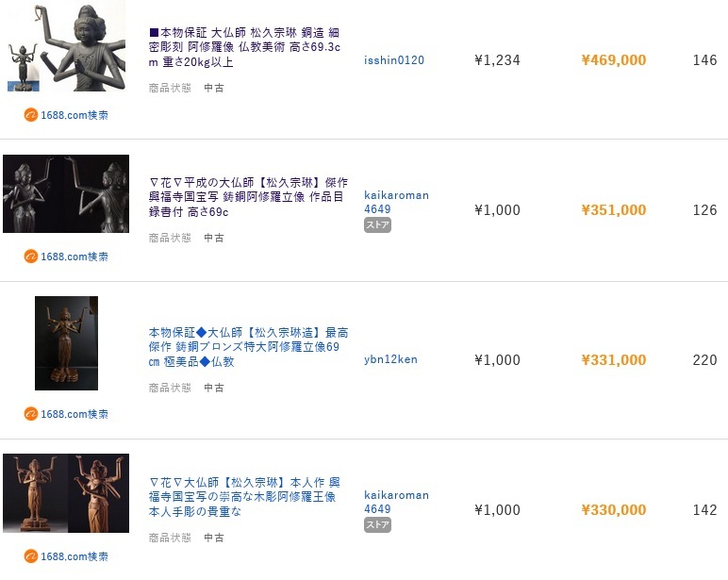Image resolution: width=728 pixels, height=580 pixels.
Task: Click the 1688.com icon under the first item
Action: [x=30, y=115]
